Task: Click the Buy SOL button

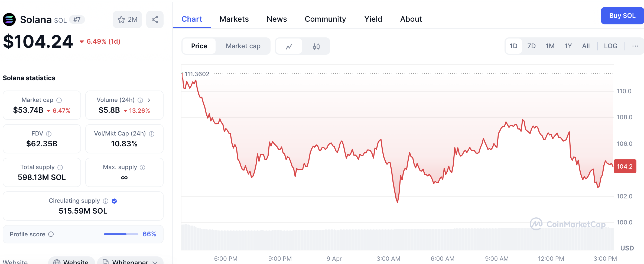Action: click(622, 16)
